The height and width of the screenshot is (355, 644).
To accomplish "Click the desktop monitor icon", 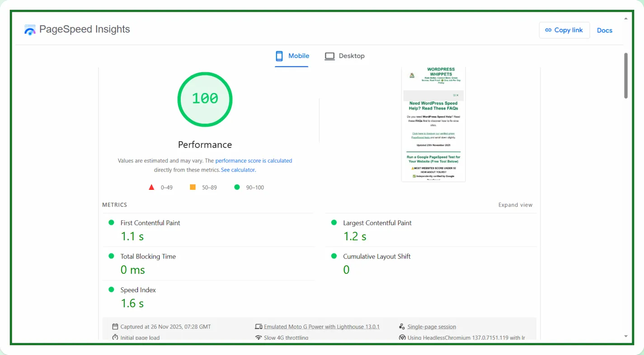I will point(329,56).
